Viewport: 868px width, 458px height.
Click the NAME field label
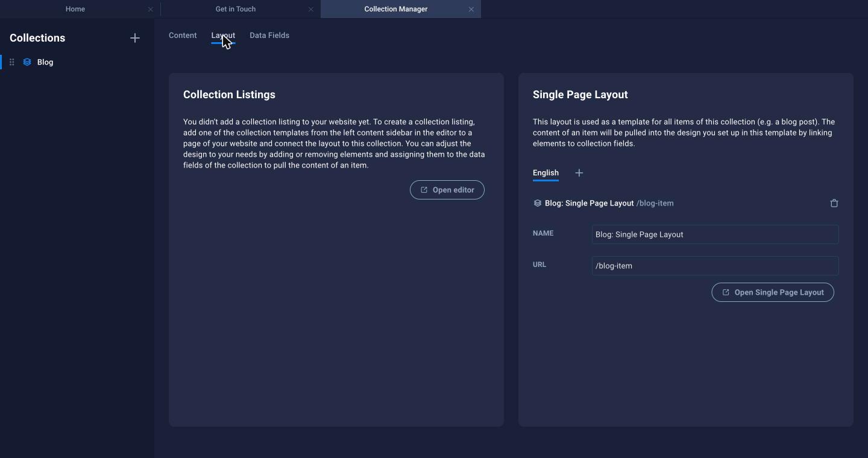click(x=543, y=233)
